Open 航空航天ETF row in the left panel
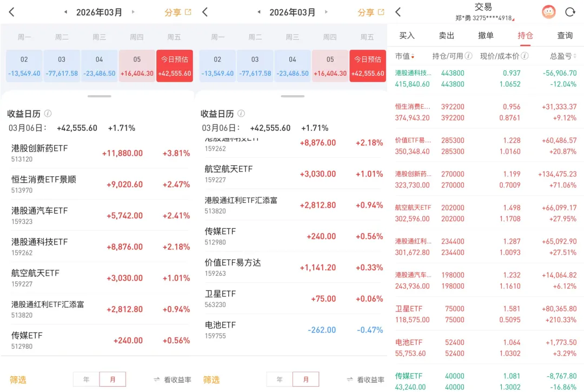 click(99, 278)
